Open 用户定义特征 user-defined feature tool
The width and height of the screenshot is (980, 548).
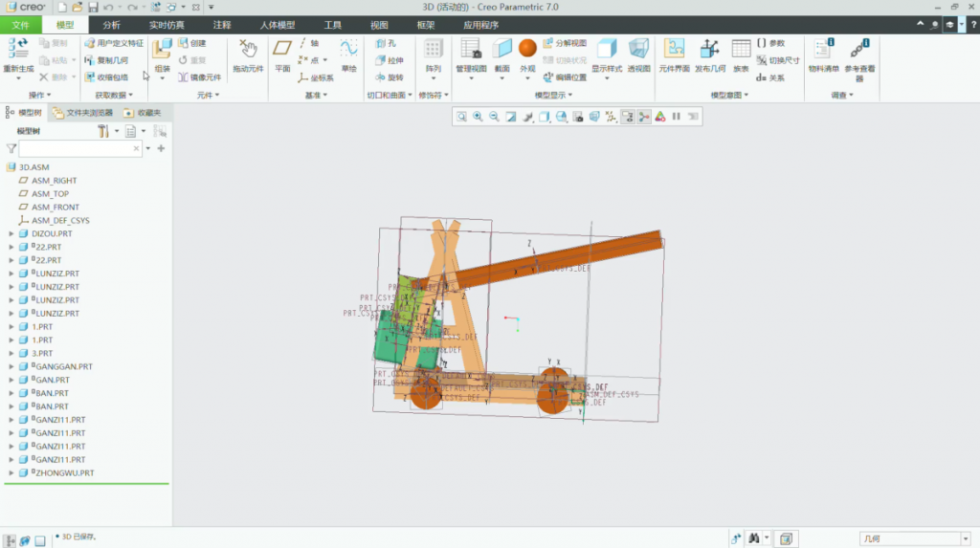(114, 43)
